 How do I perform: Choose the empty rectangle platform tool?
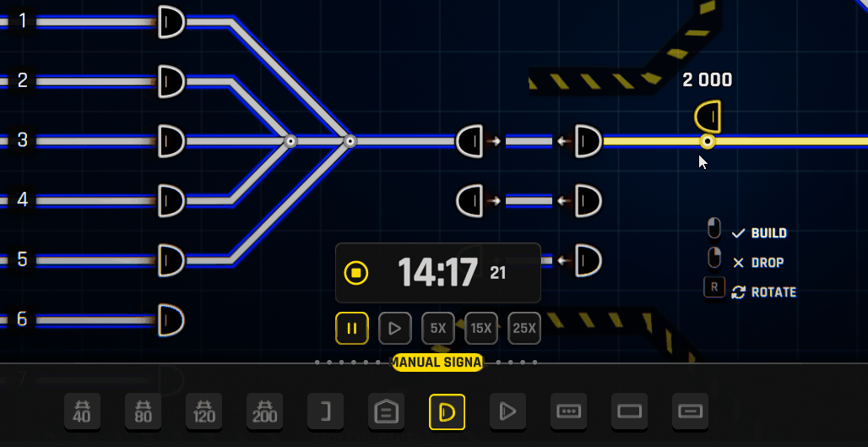[x=630, y=412]
